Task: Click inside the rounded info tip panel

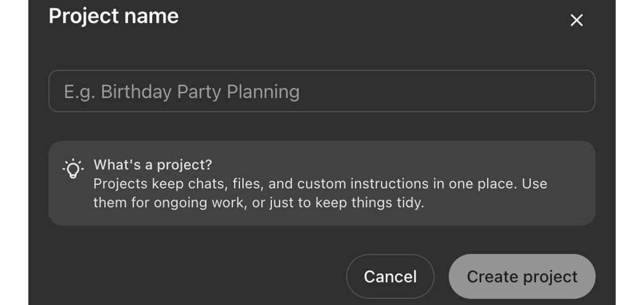Action: point(322,183)
